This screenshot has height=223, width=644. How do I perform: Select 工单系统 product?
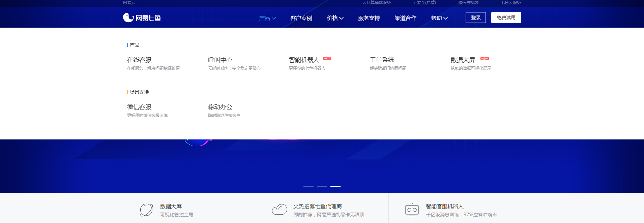(x=382, y=60)
